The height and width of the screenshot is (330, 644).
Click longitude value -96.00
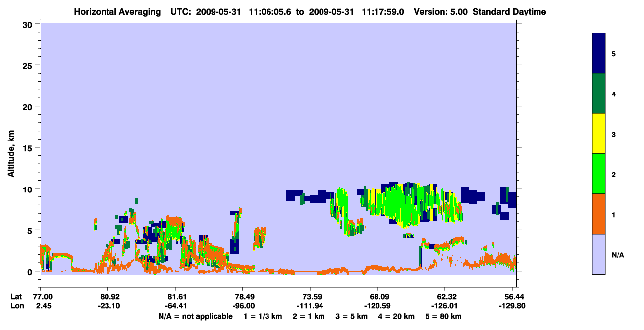coord(243,306)
